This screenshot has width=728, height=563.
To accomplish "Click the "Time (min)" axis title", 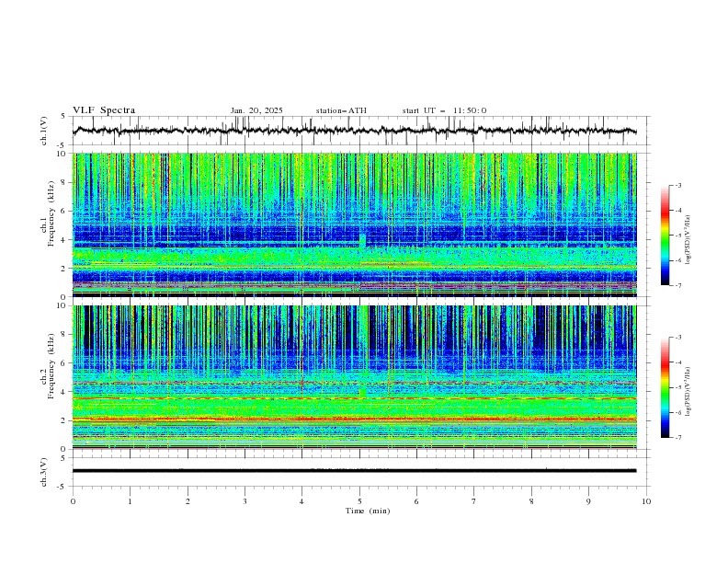I will coord(368,511).
